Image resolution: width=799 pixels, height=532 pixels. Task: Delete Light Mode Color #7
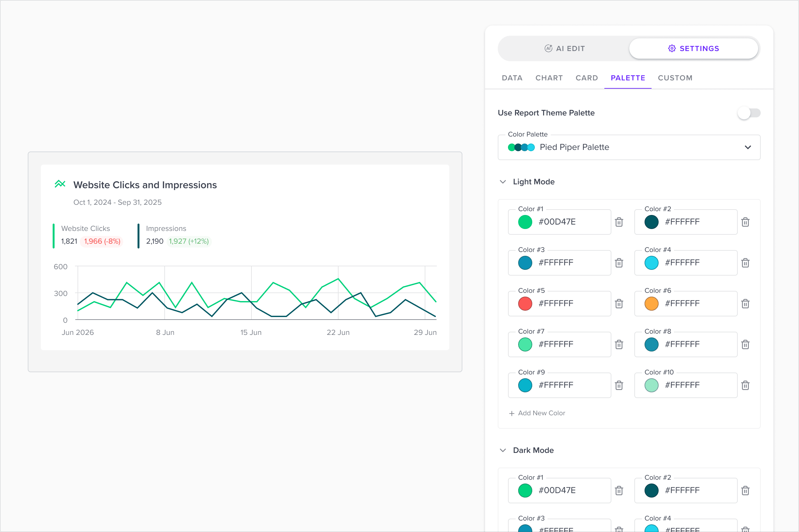click(619, 344)
